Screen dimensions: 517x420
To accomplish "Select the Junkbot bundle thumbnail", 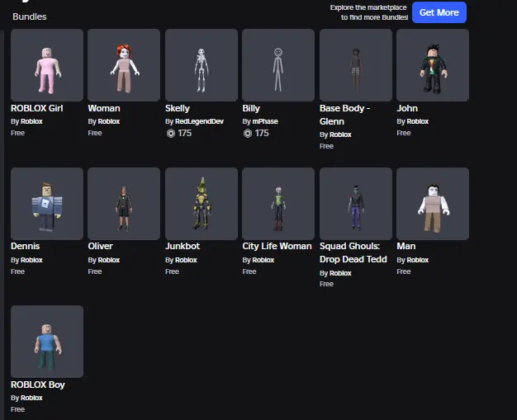I will tap(202, 204).
